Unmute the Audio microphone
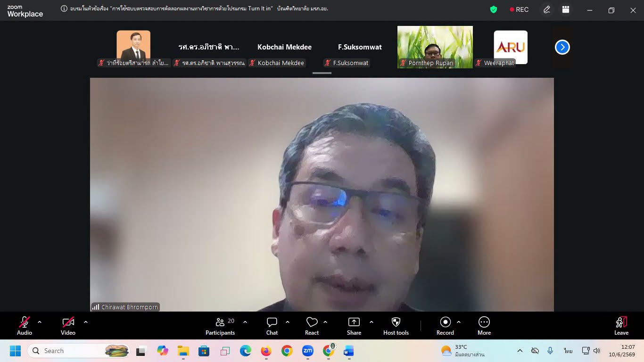Image resolution: width=644 pixels, height=362 pixels. pos(25,326)
